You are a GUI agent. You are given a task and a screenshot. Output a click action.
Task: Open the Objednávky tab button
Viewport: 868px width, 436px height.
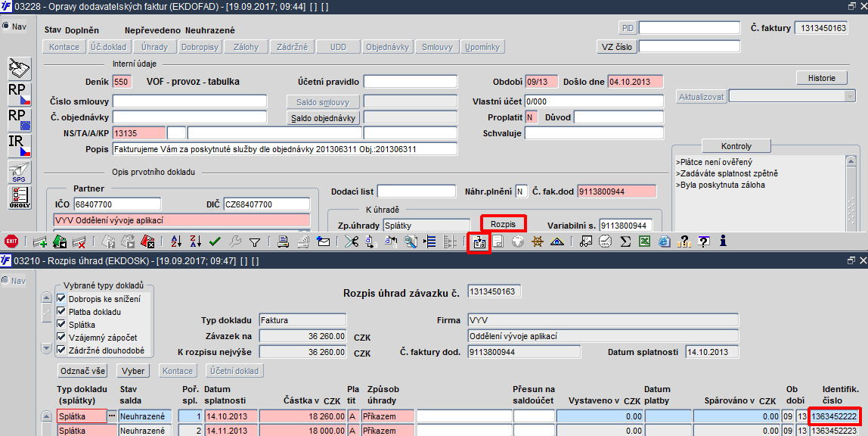[387, 47]
